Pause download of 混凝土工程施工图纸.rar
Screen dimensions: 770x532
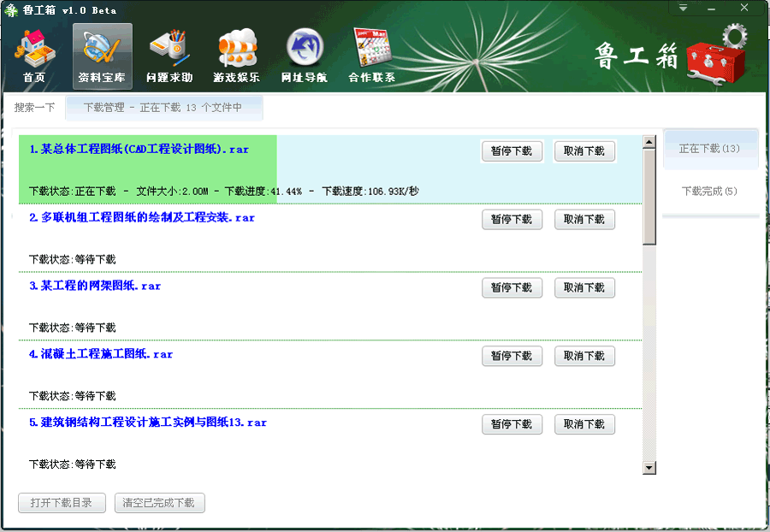coord(512,356)
